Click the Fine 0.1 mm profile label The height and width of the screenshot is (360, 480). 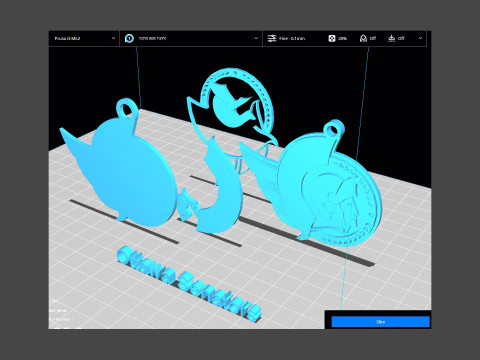[292, 39]
